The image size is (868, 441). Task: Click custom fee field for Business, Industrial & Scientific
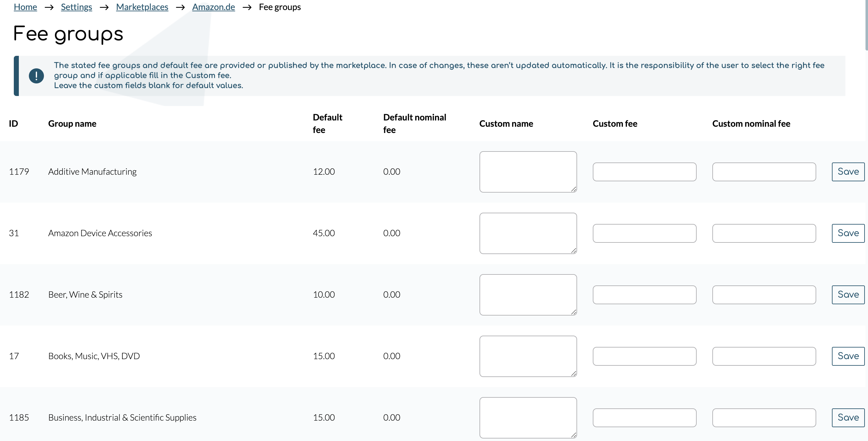[644, 418]
